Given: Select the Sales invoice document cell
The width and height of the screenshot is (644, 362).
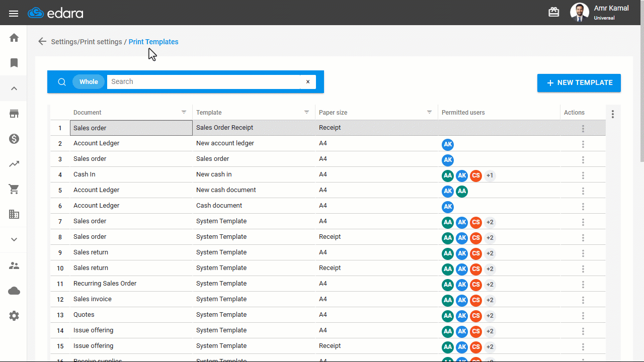Looking at the screenshot, I should (x=131, y=299).
